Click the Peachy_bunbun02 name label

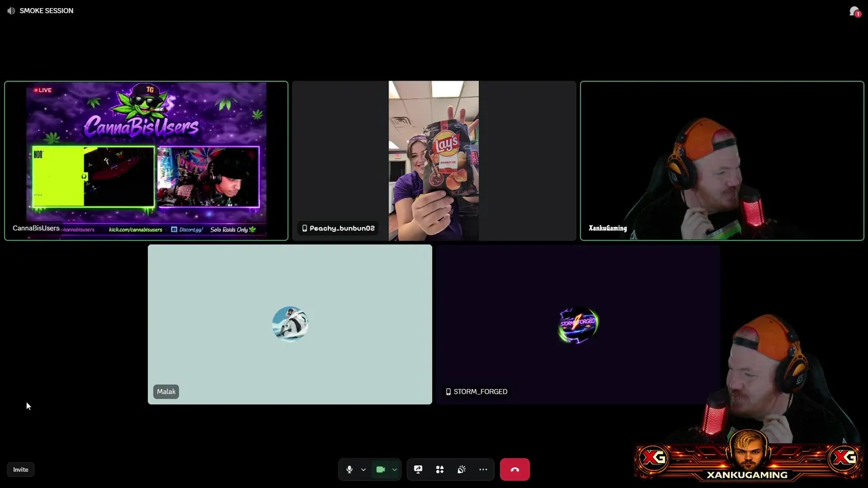(338, 228)
